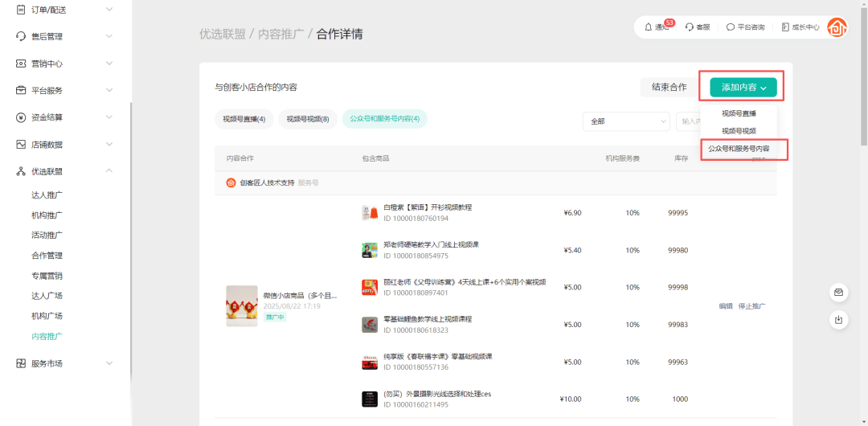This screenshot has height=426, width=868.
Task: Click the 添加内容 dropdown button
Action: [x=743, y=88]
